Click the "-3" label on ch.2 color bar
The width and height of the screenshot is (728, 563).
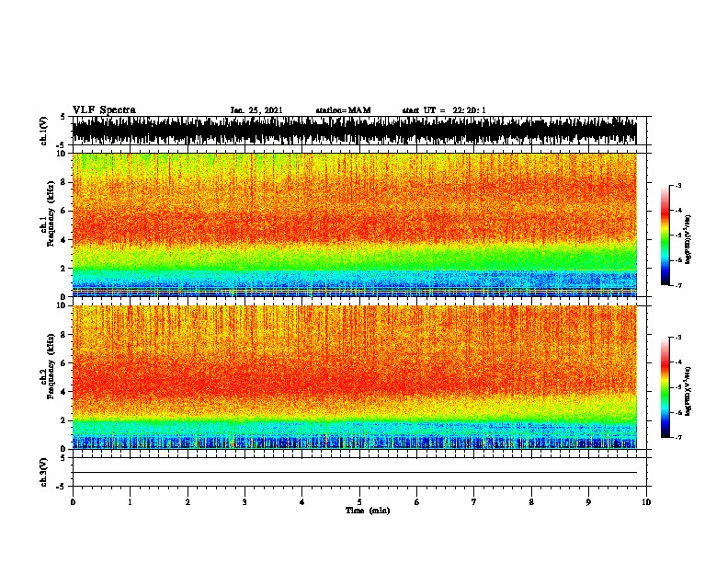click(x=677, y=338)
